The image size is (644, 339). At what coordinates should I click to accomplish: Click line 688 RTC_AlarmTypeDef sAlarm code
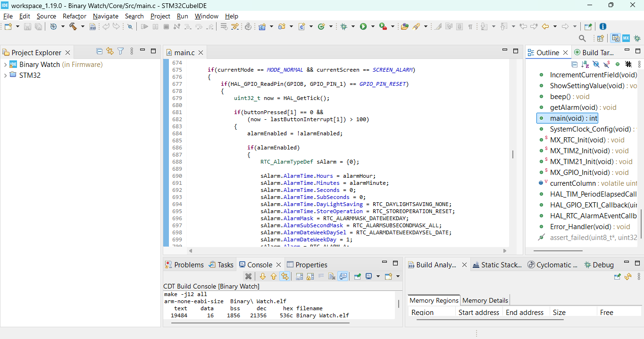(x=309, y=162)
